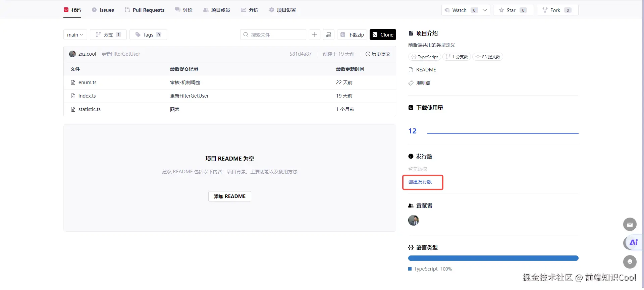Open the 项目成员 tab

pyautogui.click(x=217, y=10)
